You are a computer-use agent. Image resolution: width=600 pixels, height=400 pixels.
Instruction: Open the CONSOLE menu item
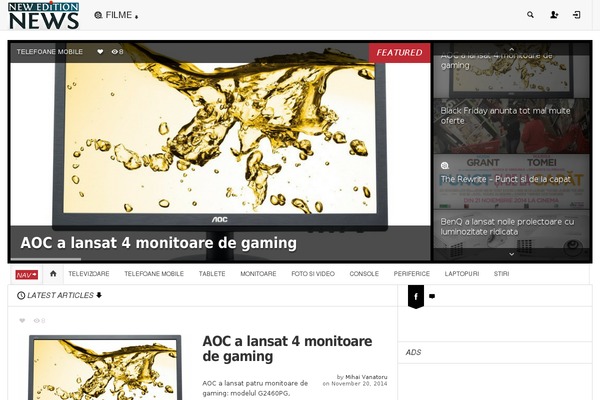click(364, 274)
